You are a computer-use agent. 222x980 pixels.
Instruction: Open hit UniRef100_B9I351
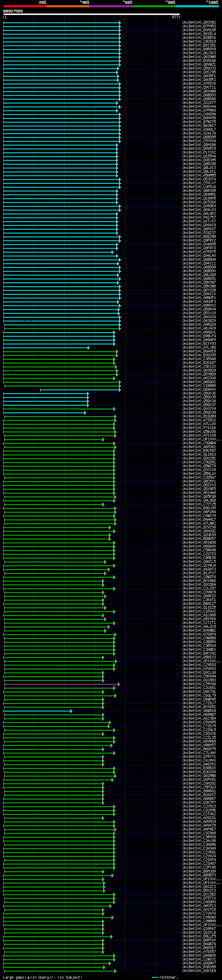(199, 45)
